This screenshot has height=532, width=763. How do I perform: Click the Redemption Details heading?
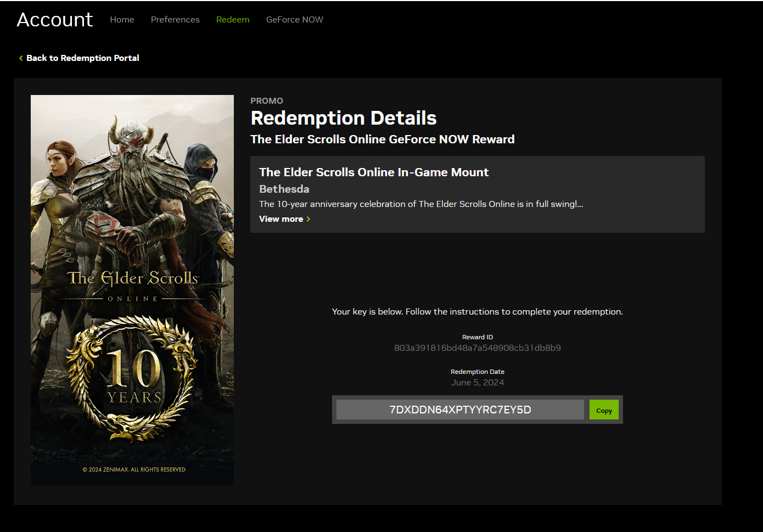pos(344,118)
